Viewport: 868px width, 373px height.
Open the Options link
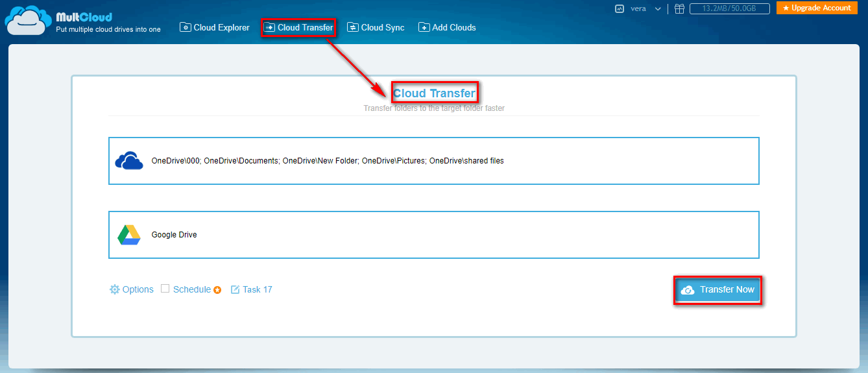138,289
